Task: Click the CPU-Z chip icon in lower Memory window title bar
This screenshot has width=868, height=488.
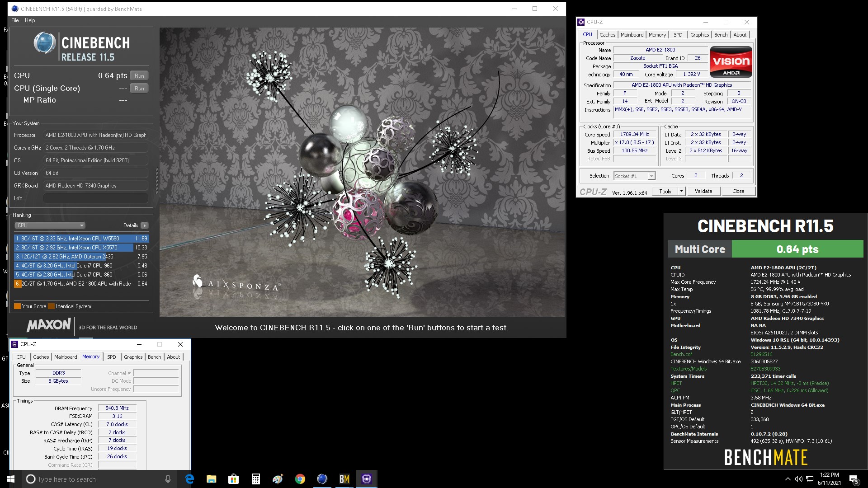Action: [14, 344]
